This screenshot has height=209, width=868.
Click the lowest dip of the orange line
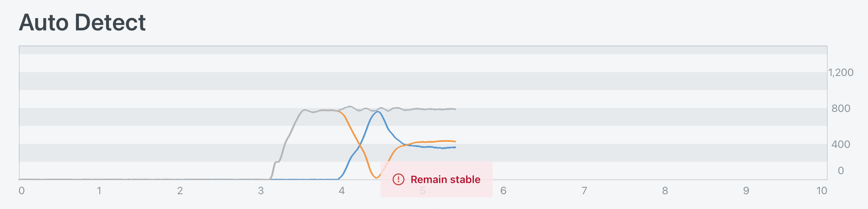[x=376, y=178]
